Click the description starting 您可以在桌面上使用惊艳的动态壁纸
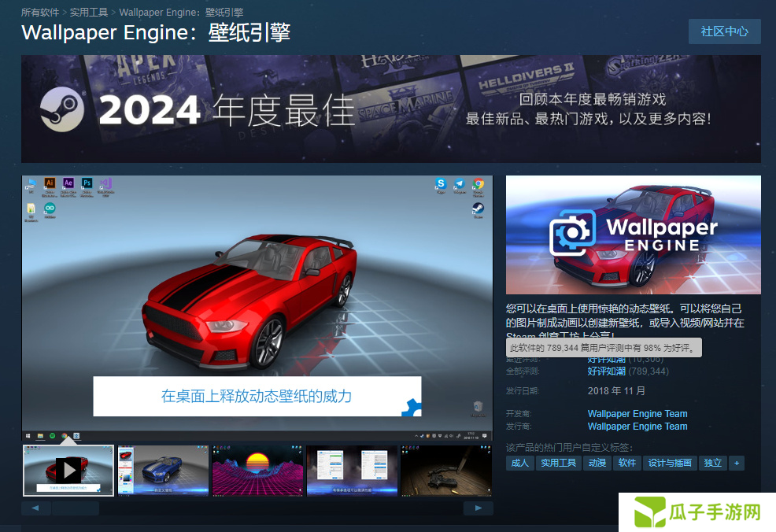Screen dimensions: 776x532 625,322
